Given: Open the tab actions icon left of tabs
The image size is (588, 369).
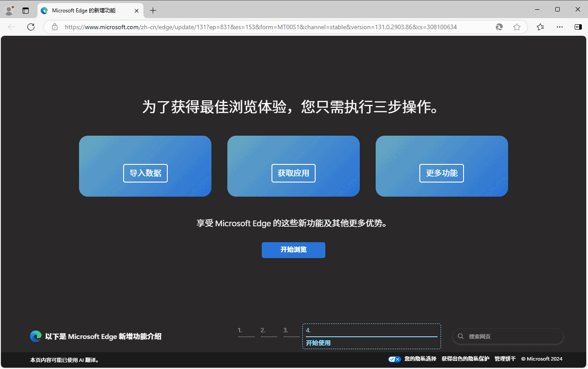Looking at the screenshot, I should pos(25,9).
